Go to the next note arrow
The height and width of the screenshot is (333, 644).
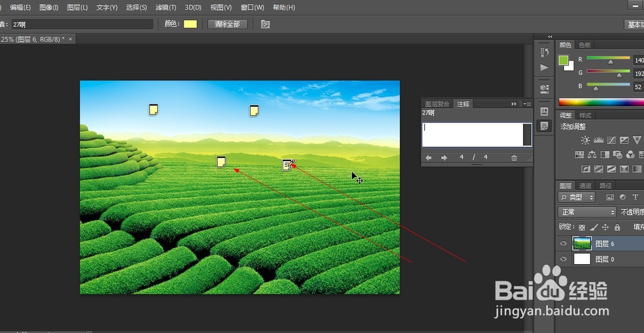tap(444, 158)
